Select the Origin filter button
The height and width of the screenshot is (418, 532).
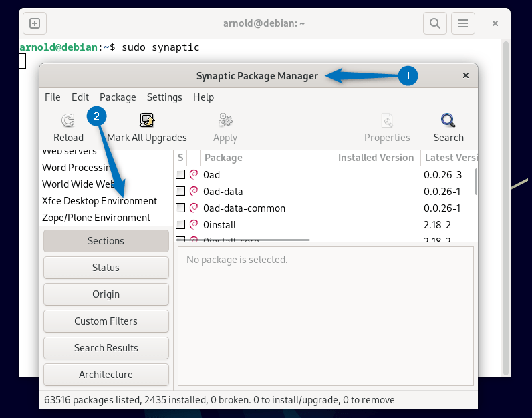106,294
